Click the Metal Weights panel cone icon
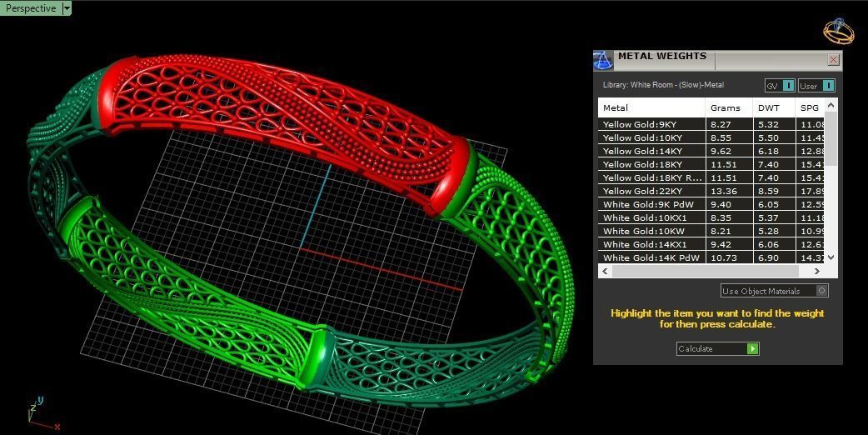The width and height of the screenshot is (868, 435). (x=603, y=60)
